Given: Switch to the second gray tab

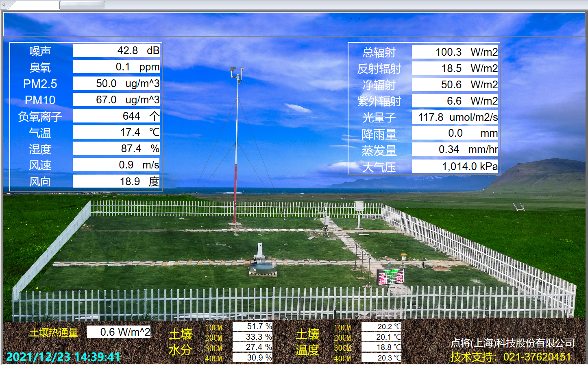Looking at the screenshot, I should pos(83,5).
